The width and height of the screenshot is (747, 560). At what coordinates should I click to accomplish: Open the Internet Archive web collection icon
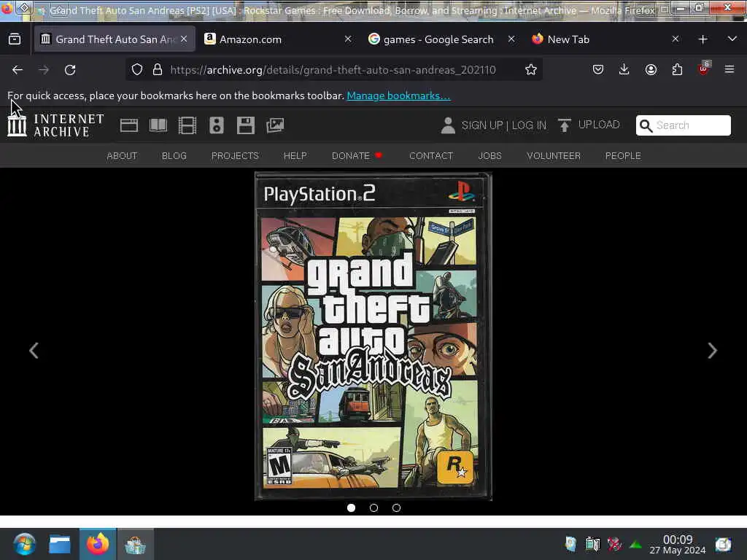[x=128, y=125]
